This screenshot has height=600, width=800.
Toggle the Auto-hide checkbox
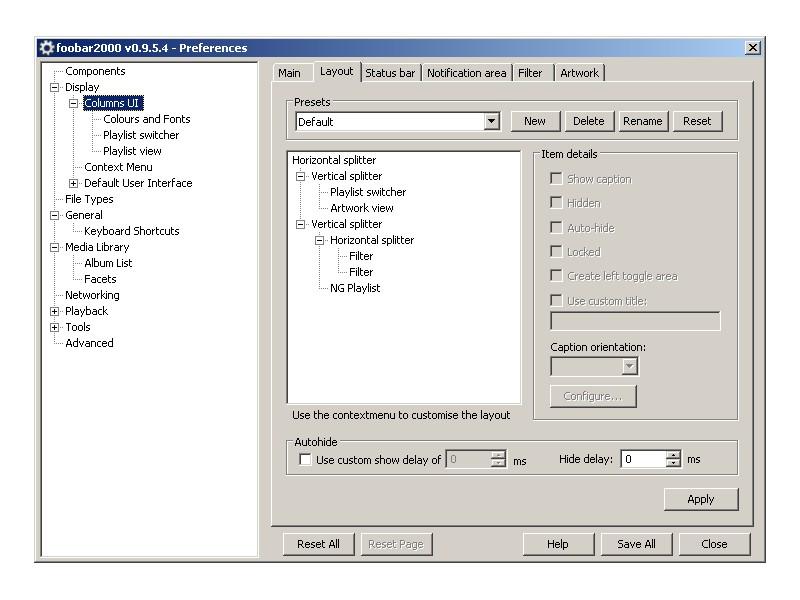tap(556, 227)
